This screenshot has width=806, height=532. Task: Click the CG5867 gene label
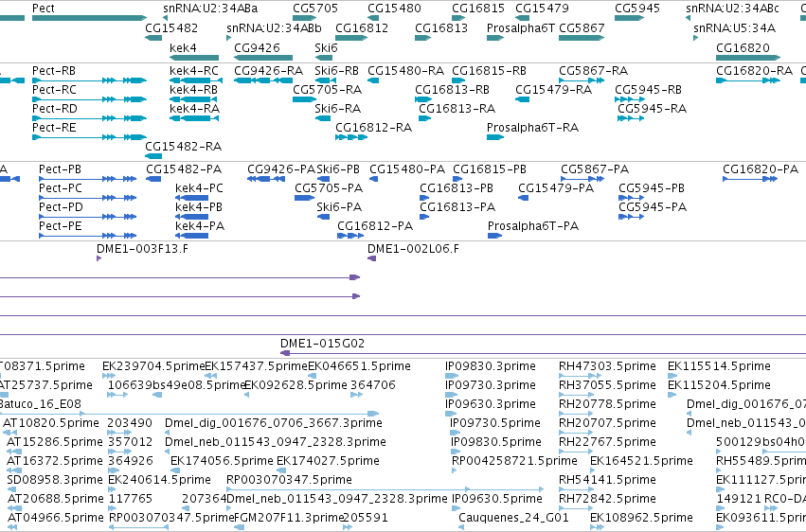582,27
